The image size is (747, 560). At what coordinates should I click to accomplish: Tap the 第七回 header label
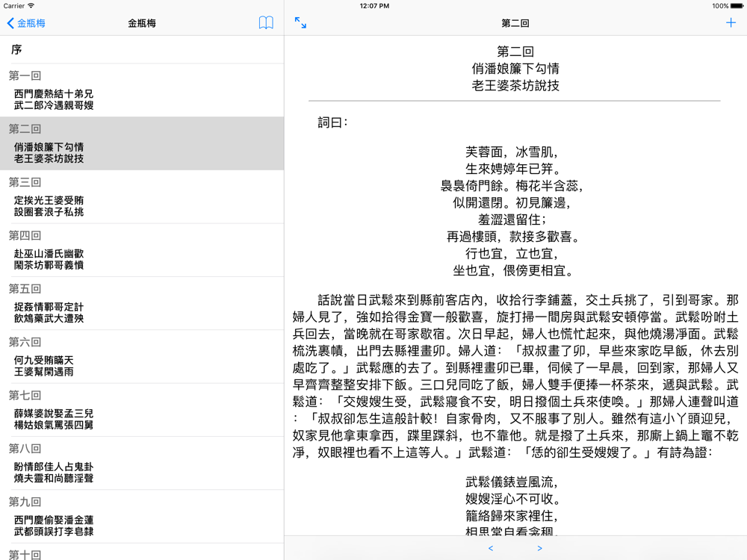tap(25, 396)
